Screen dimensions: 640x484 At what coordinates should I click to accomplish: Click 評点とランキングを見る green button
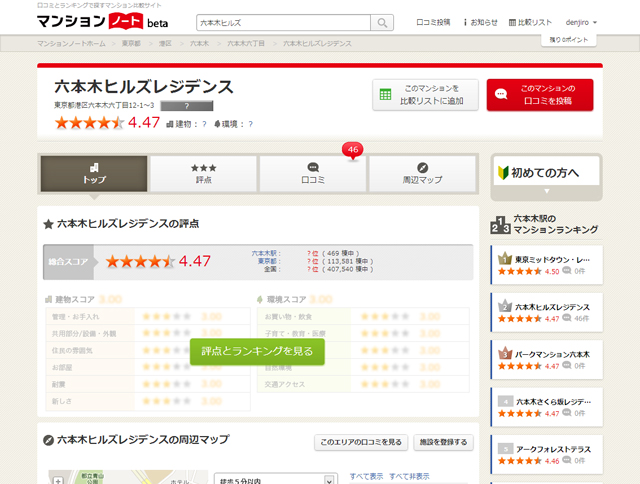(x=257, y=351)
